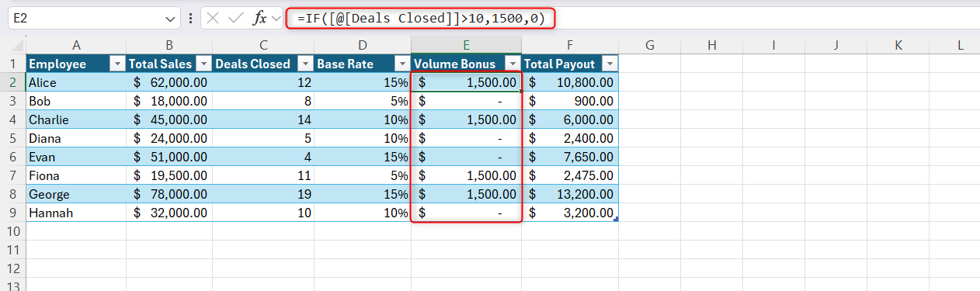Select the cell containing Alice

(x=76, y=82)
